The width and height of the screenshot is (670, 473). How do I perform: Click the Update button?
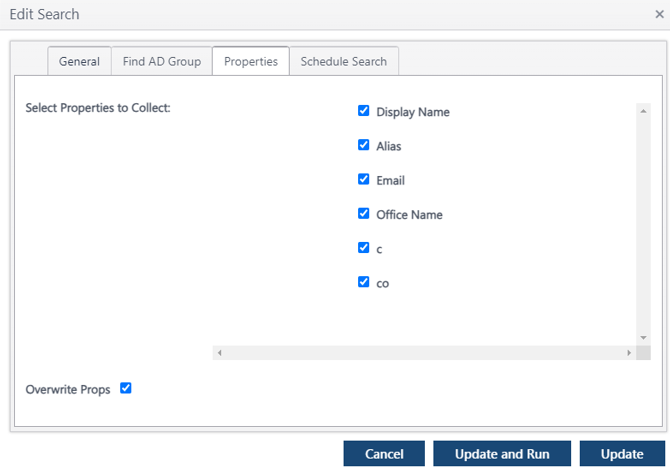622,454
